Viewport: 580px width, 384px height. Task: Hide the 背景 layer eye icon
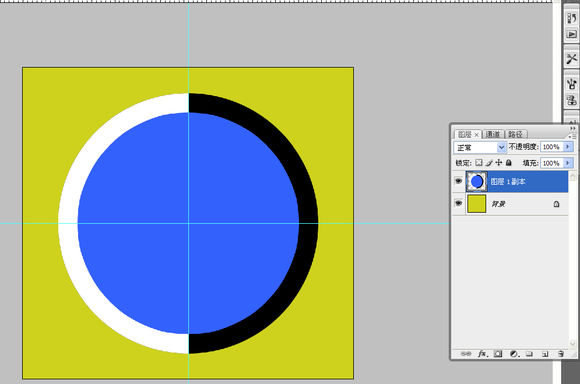tap(458, 203)
